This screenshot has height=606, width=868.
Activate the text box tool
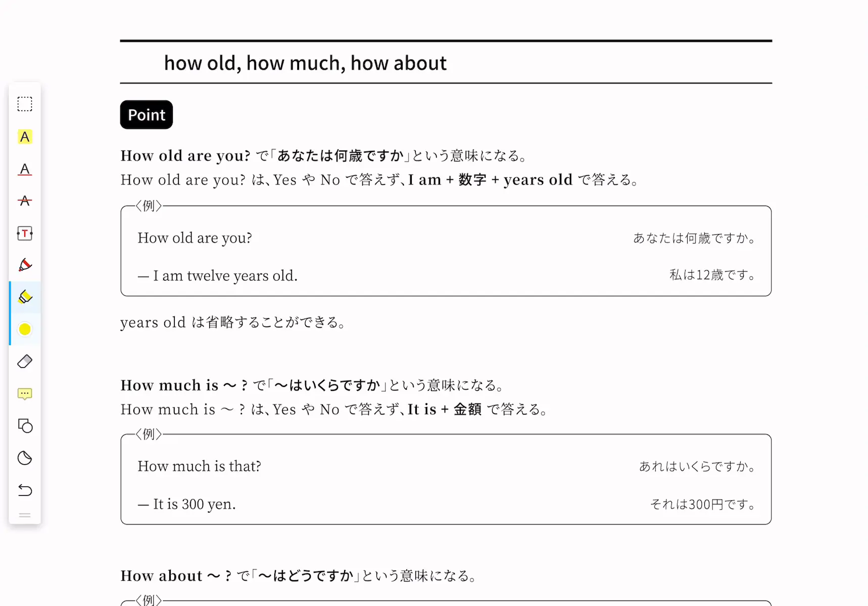25,233
